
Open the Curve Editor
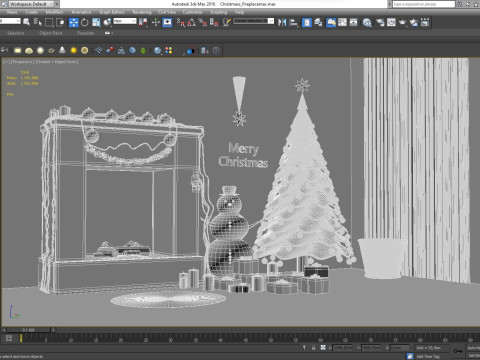pos(342,22)
